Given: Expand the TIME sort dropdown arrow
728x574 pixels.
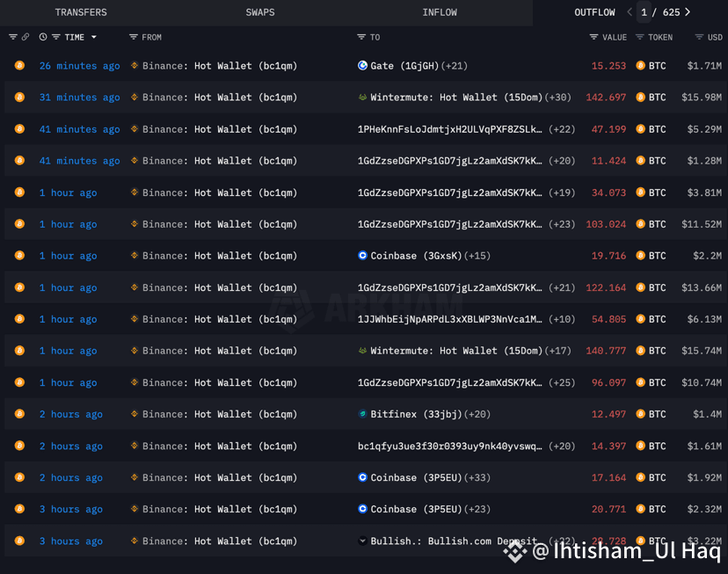Looking at the screenshot, I should (x=94, y=37).
